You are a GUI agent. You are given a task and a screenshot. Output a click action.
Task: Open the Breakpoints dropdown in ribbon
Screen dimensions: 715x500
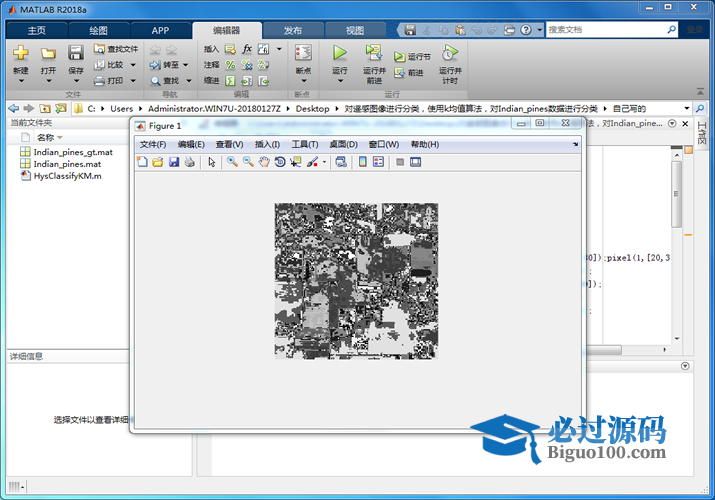[303, 81]
